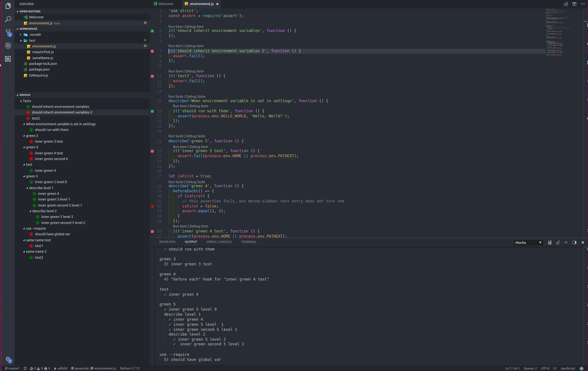The width and height of the screenshot is (588, 371).
Task: Click Run Item above line 11 test2
Action: tap(175, 71)
